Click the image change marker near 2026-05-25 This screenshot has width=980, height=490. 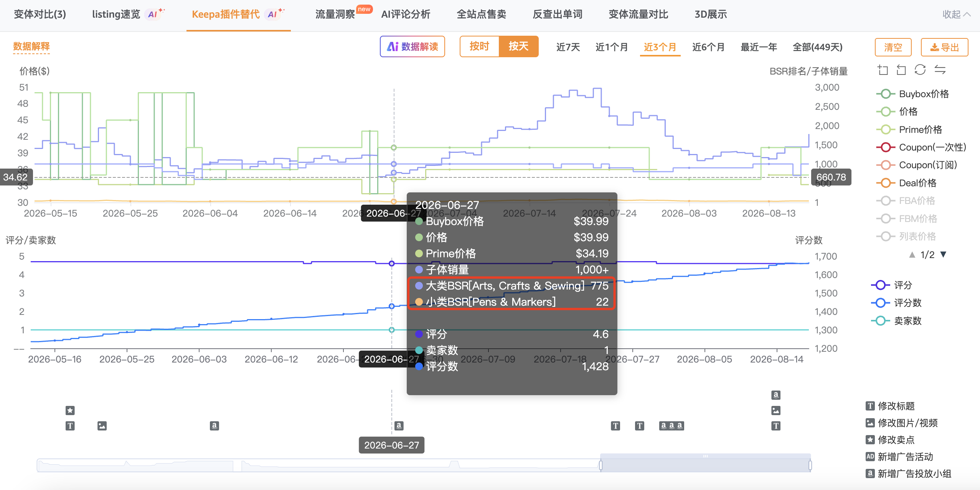[x=102, y=425]
